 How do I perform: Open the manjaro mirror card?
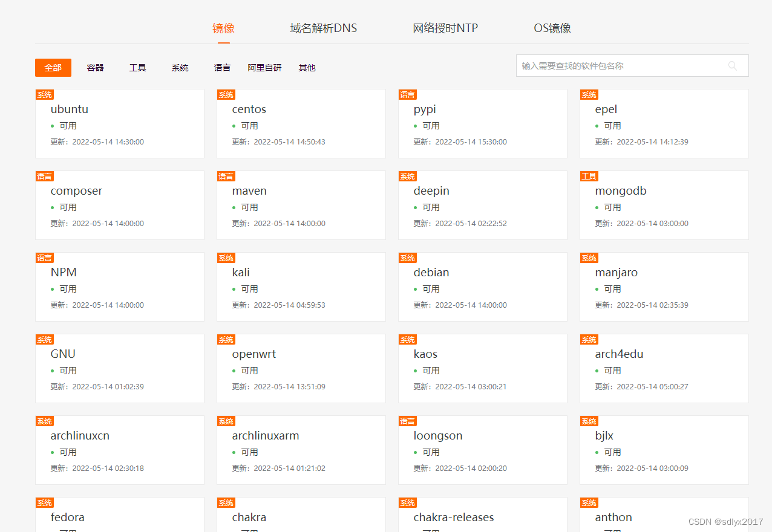pos(664,287)
